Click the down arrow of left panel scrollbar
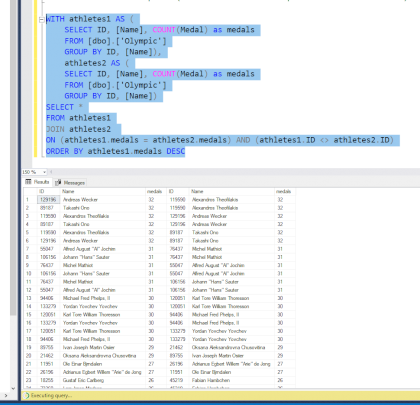 [x=13, y=388]
